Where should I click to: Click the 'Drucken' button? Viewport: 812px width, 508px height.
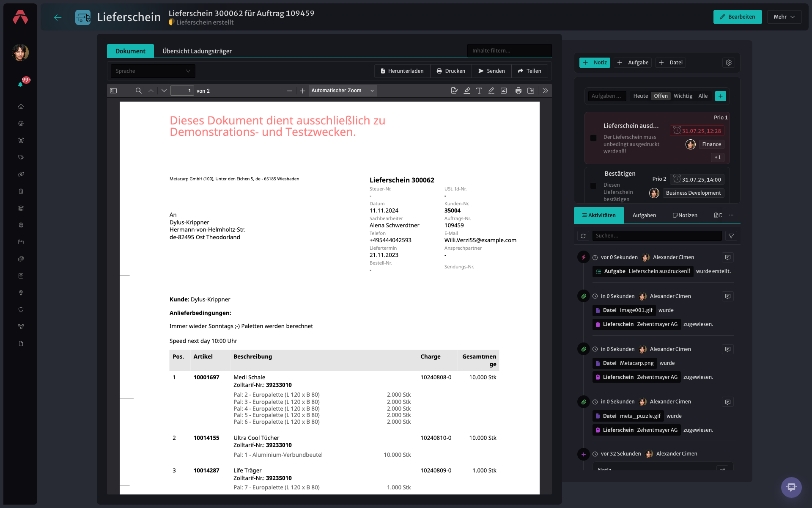point(451,71)
